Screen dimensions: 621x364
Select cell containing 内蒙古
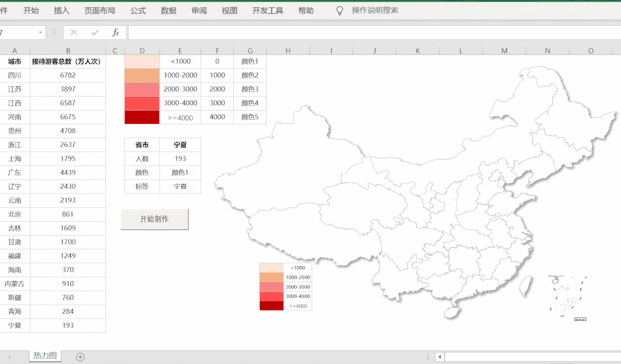coord(14,283)
